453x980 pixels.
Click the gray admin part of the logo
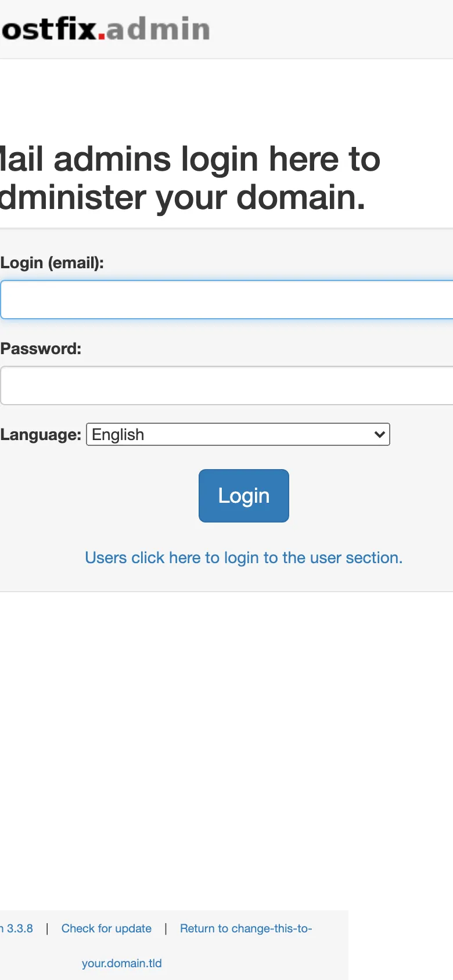pos(158,29)
